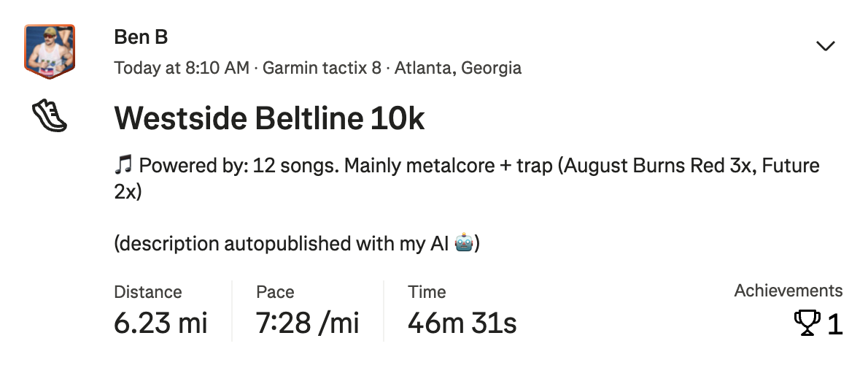The width and height of the screenshot is (868, 368).
Task: Click the running shoe activity type icon
Action: (50, 117)
